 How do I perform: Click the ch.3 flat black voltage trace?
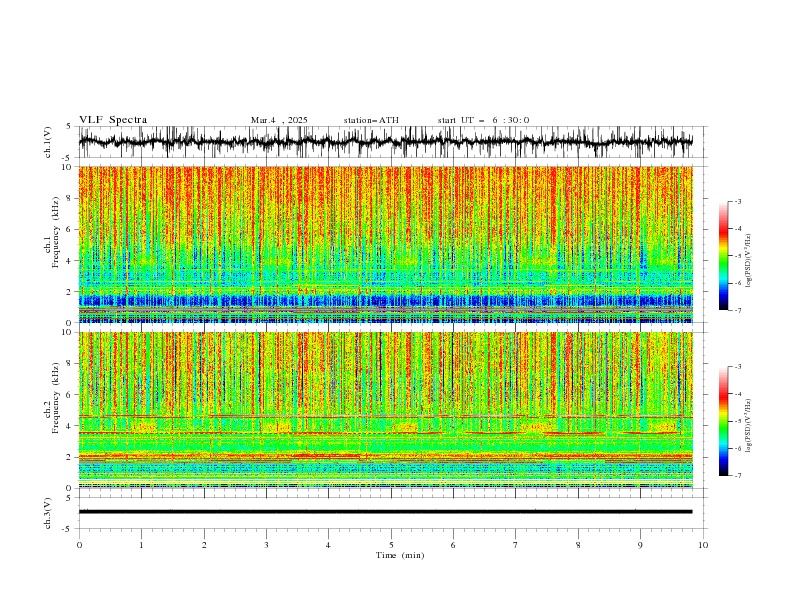[385, 512]
